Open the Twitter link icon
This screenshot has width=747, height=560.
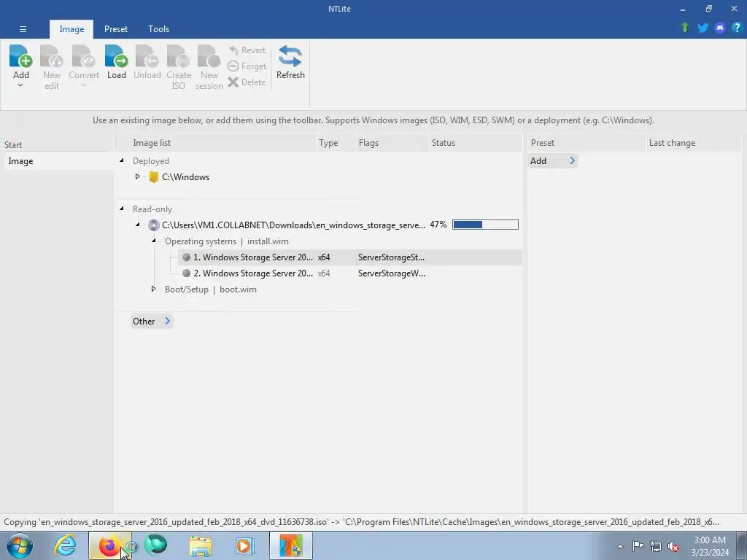703,28
